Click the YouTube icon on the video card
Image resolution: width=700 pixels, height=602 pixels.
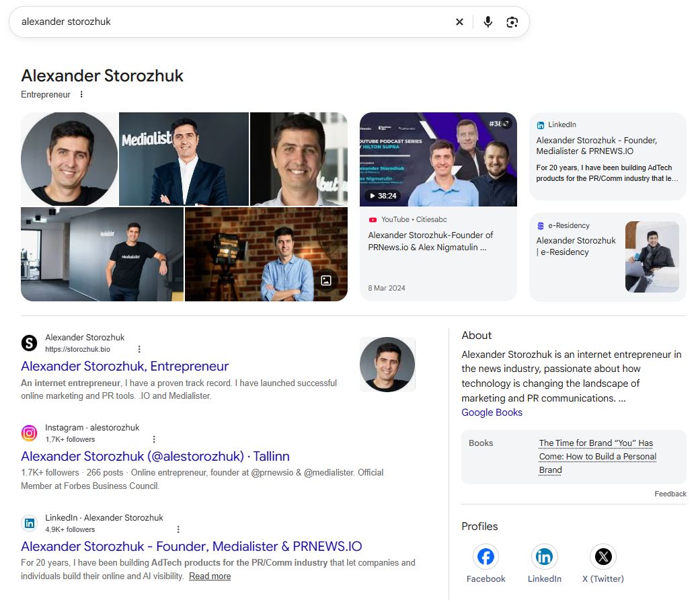pyautogui.click(x=373, y=220)
